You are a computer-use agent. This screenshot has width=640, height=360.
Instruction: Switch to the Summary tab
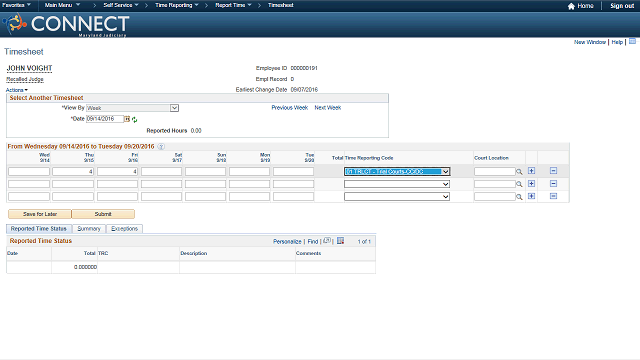(89, 229)
